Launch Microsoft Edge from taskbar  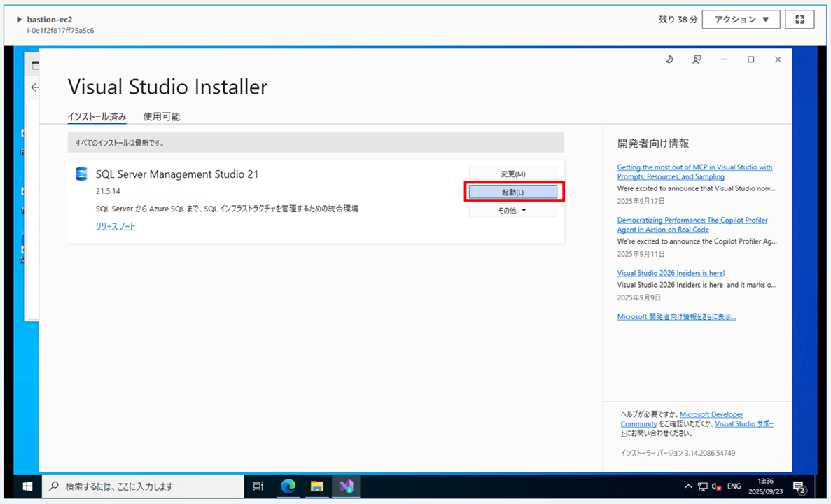tap(288, 486)
